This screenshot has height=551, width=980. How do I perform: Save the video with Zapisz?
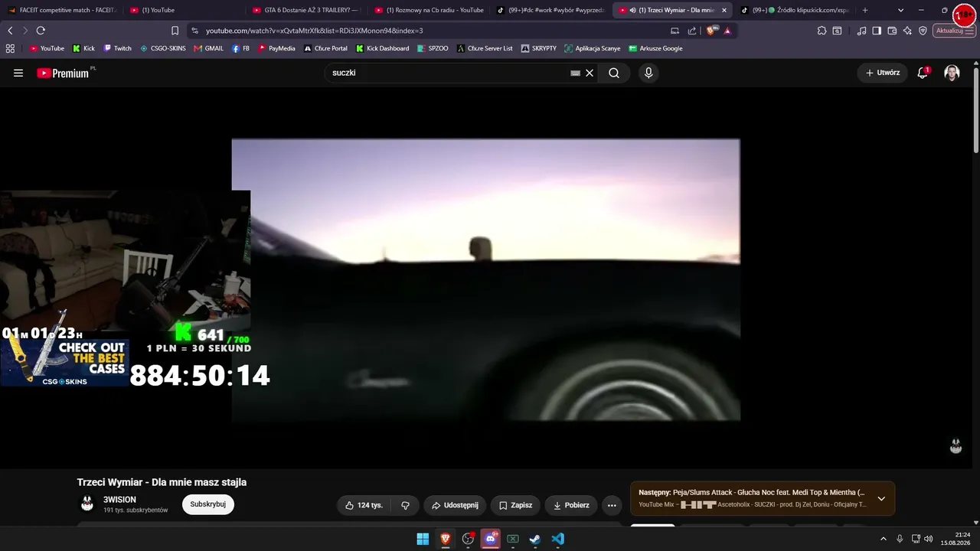(516, 505)
